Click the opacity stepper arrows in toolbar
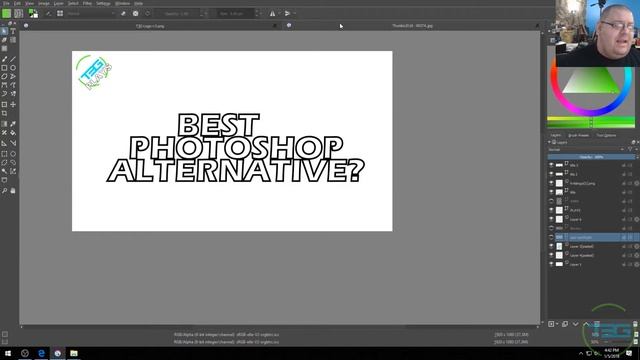This screenshot has height=360, width=640. coord(203,13)
